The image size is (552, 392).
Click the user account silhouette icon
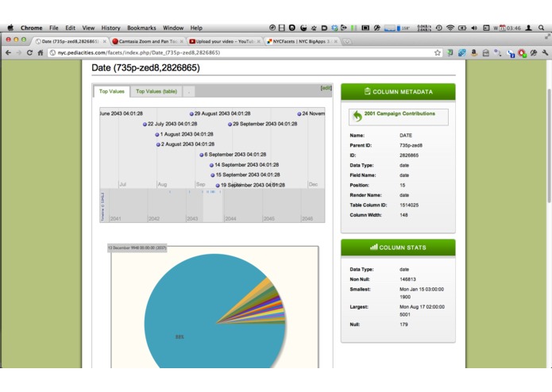click(528, 28)
